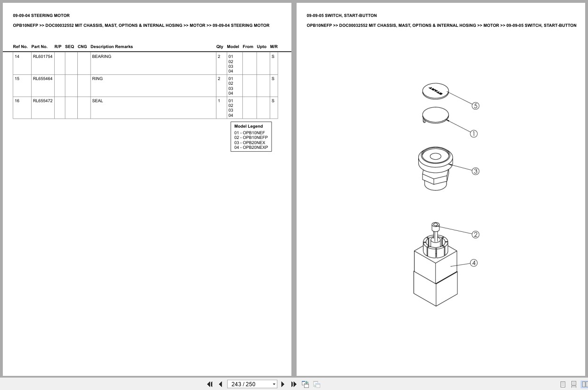
Task: Go to the next page
Action: tap(283, 384)
